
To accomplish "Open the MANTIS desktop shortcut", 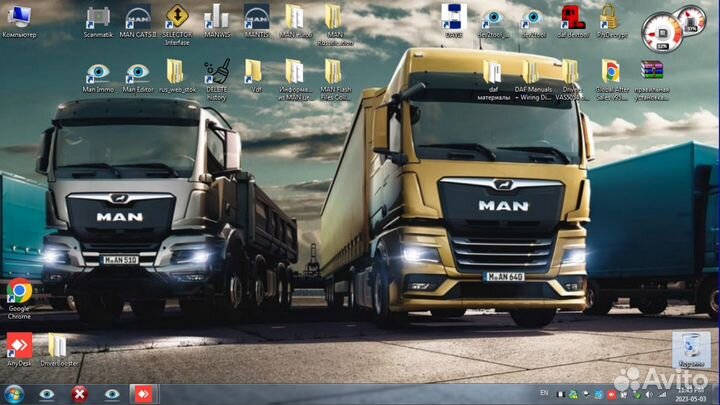I will pos(256,18).
